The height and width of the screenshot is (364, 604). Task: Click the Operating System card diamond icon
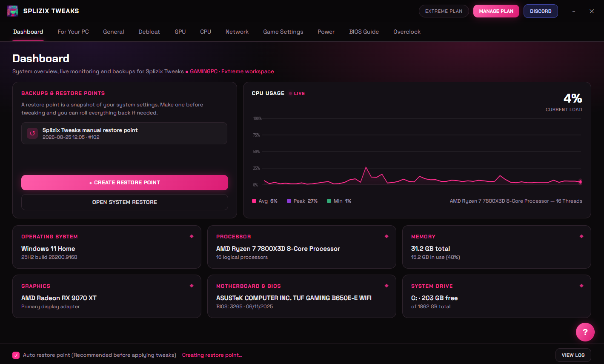coord(192,236)
